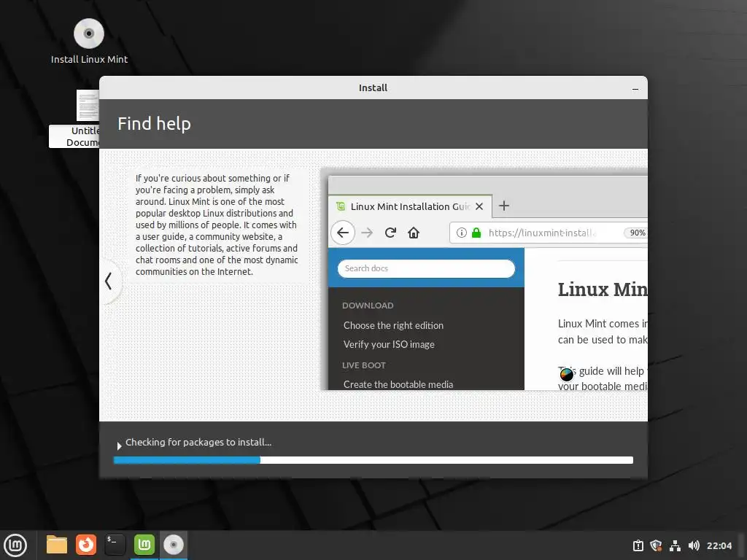The image size is (747, 560).
Task: Click the Search docs field
Action: [426, 268]
